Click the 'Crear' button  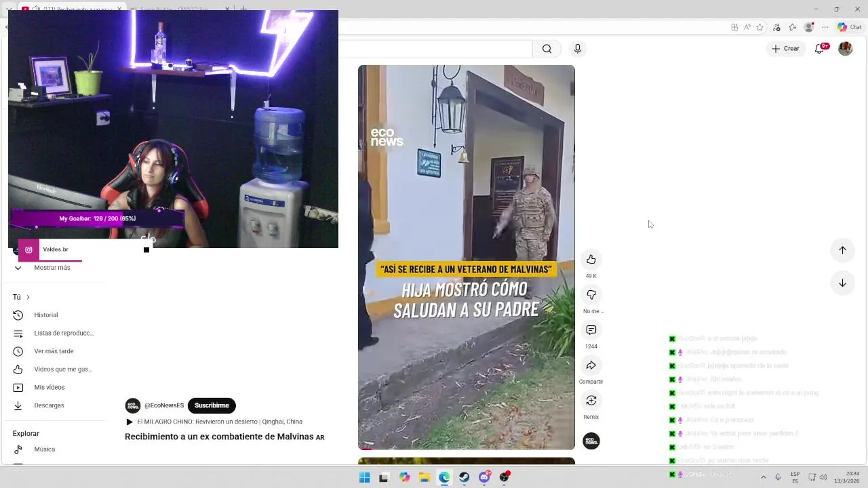point(786,49)
